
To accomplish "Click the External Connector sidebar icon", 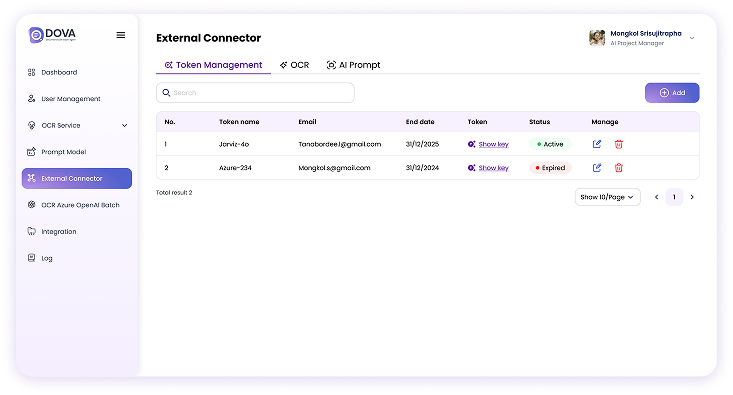I will pyautogui.click(x=31, y=178).
